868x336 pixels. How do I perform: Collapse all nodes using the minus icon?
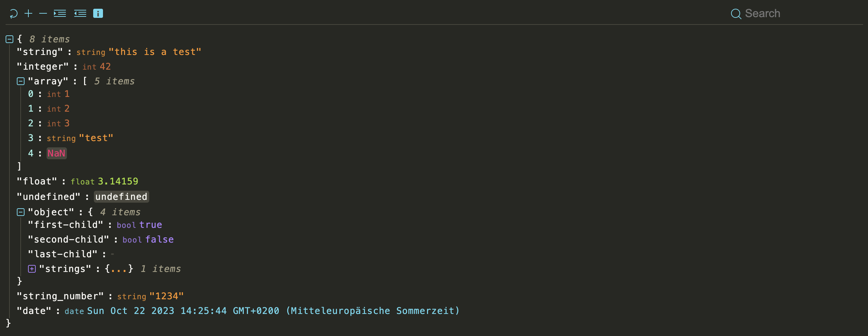43,13
